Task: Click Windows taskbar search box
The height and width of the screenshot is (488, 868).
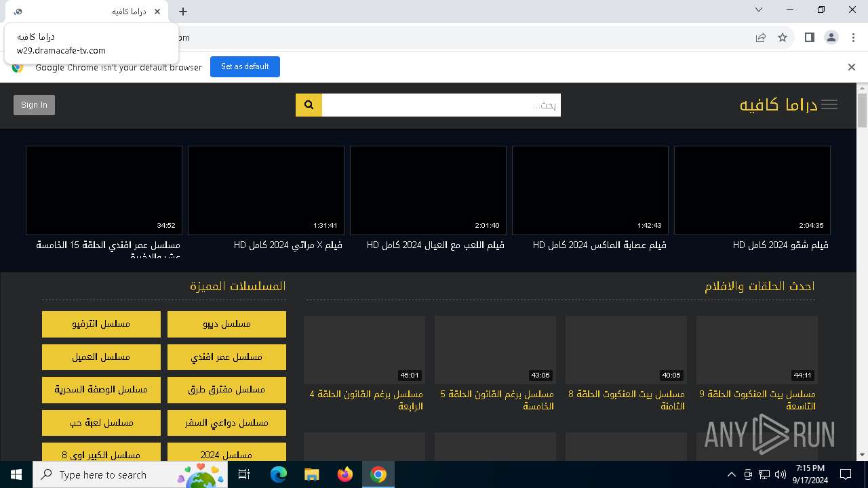Action: tap(130, 474)
